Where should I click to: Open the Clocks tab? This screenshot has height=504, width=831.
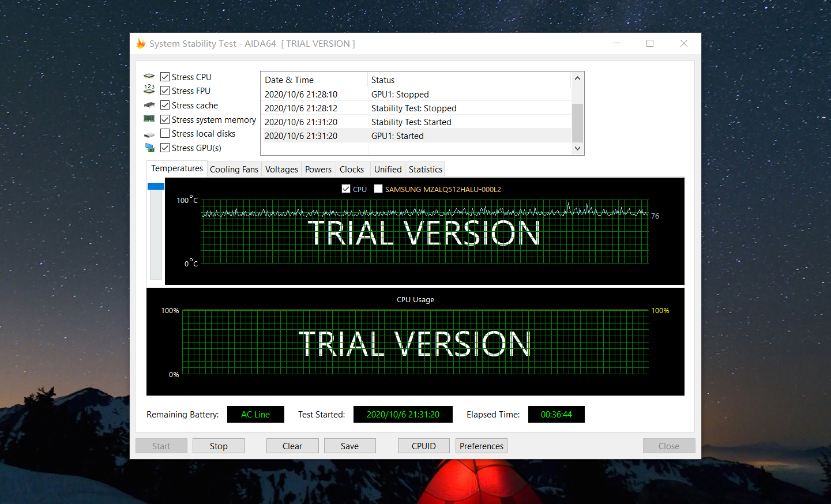(352, 170)
